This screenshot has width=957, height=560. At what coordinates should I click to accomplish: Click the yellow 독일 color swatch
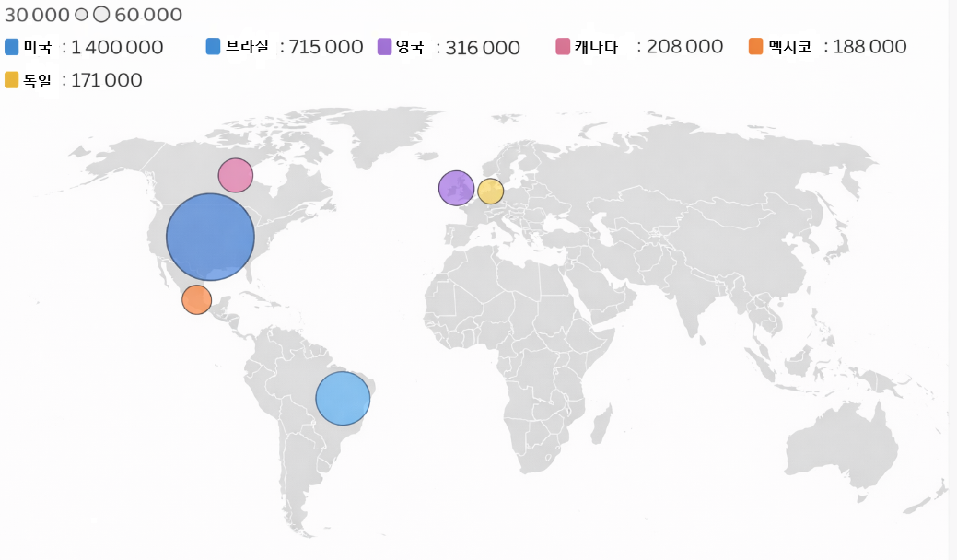tap(12, 80)
